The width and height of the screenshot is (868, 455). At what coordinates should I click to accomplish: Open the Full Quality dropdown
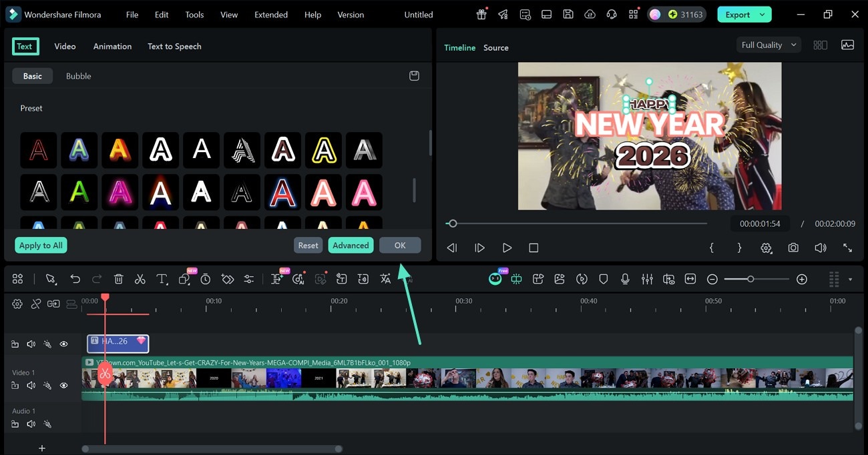click(x=768, y=45)
